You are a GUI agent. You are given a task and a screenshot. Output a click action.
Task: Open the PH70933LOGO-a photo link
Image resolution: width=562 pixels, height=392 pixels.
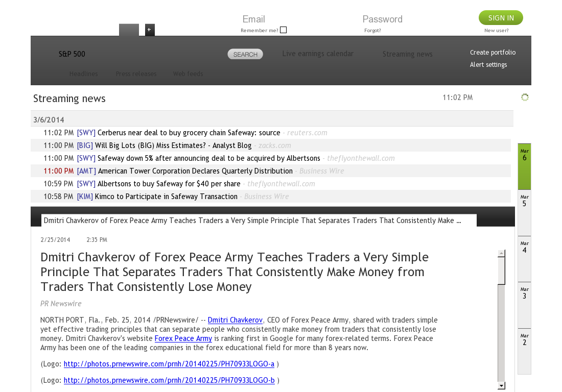click(x=169, y=364)
